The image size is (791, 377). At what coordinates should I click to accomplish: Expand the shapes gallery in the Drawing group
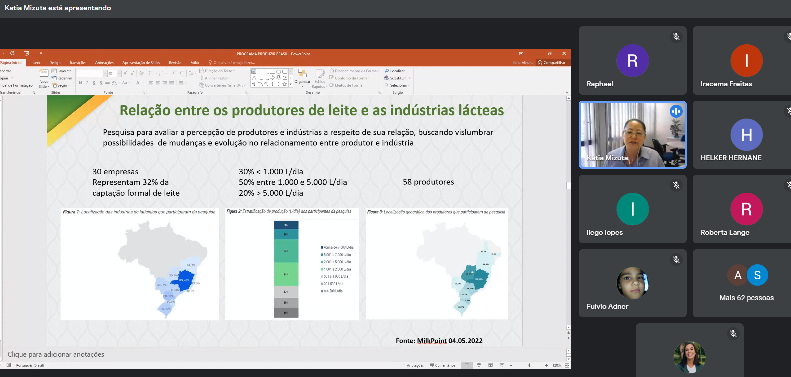point(291,84)
